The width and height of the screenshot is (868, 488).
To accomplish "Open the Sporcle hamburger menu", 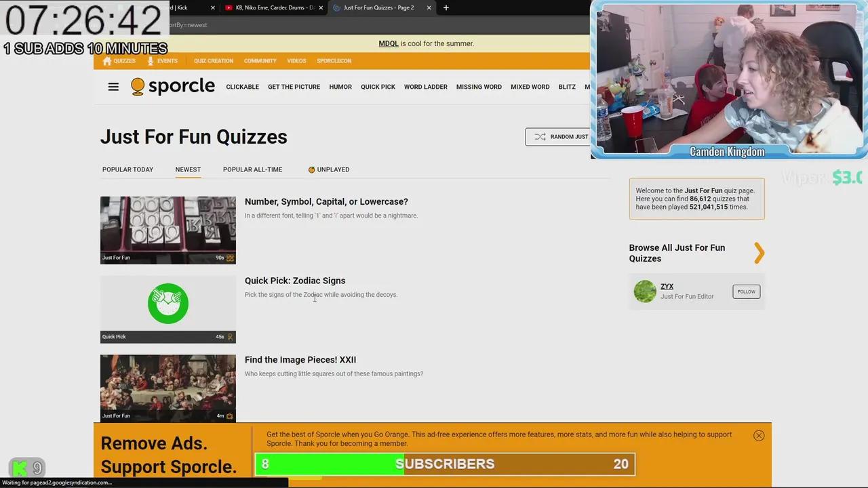I will (113, 87).
